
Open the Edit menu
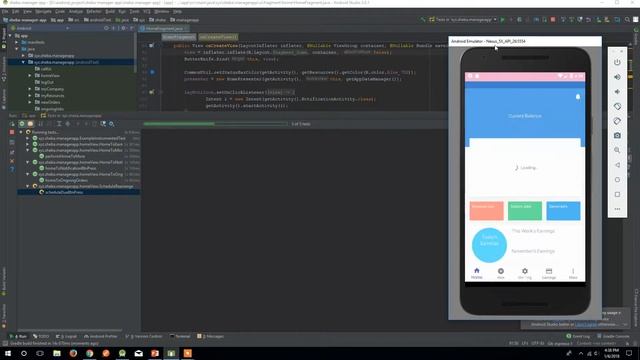click(x=16, y=11)
